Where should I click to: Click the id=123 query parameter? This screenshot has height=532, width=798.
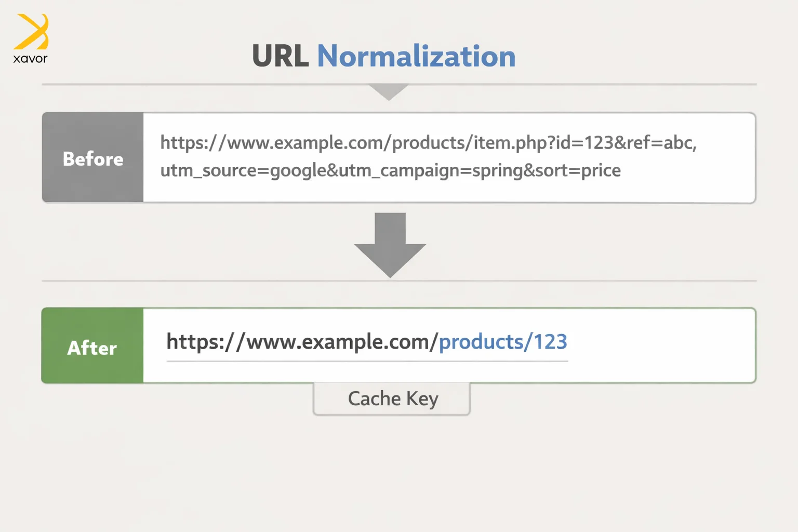[584, 142]
